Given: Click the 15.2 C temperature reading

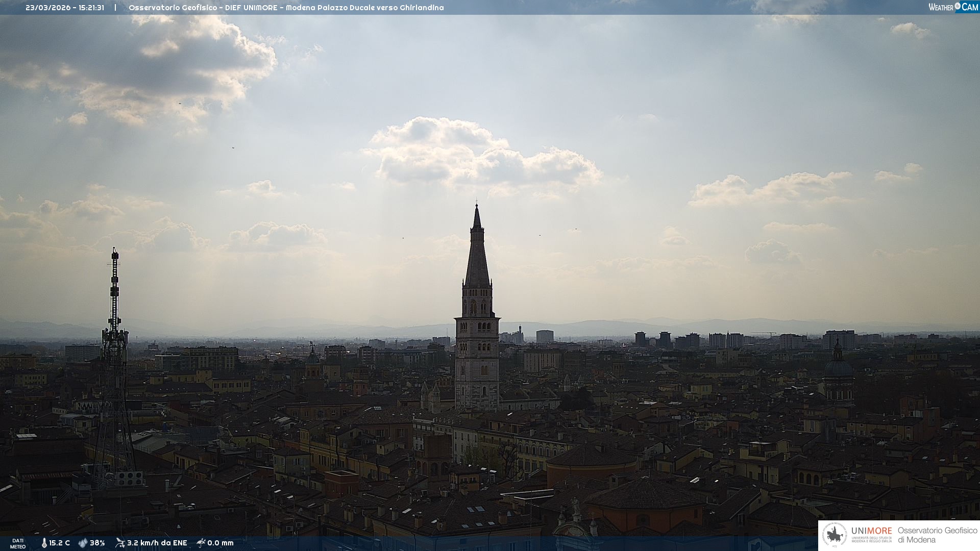Looking at the screenshot, I should pyautogui.click(x=60, y=543).
